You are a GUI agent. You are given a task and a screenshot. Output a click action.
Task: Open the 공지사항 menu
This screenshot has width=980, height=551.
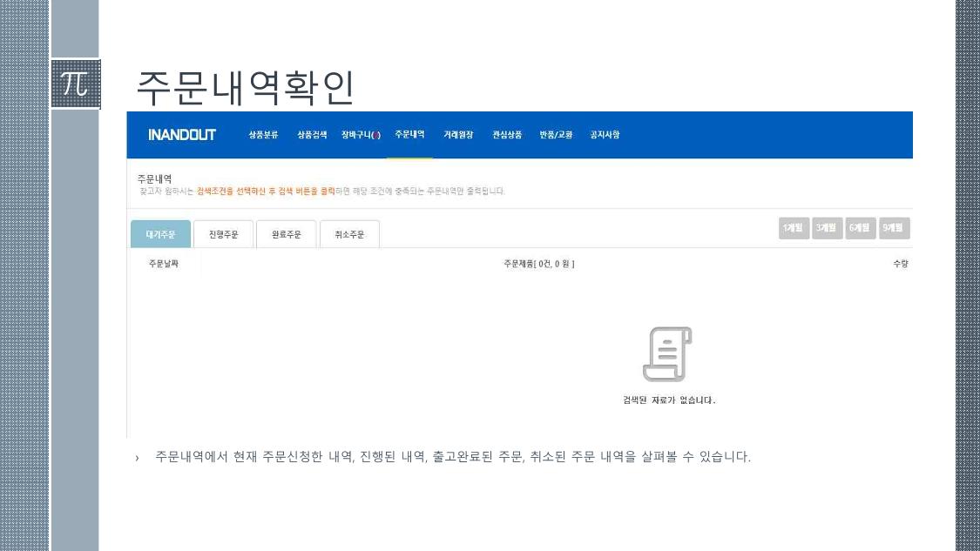coord(605,135)
